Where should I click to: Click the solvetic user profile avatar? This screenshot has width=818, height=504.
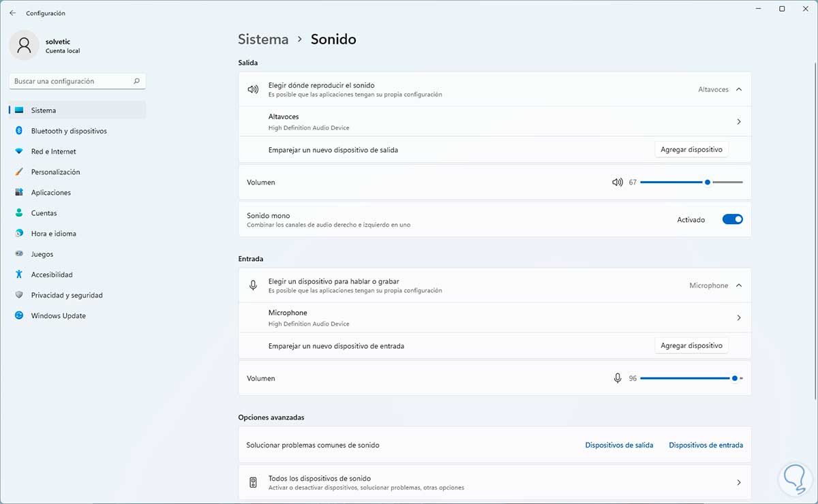click(x=25, y=45)
